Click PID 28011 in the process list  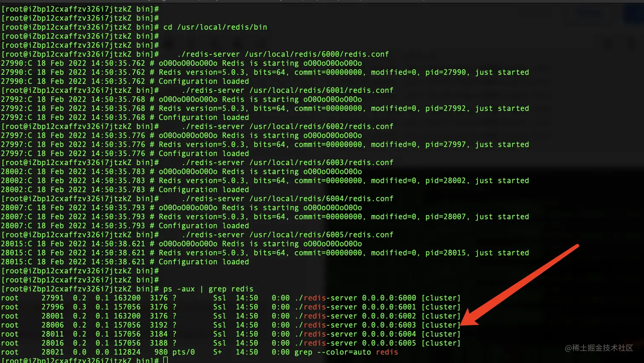click(x=52, y=334)
